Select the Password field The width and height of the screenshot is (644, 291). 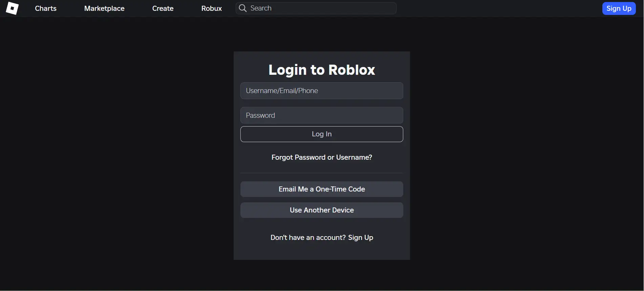click(322, 115)
